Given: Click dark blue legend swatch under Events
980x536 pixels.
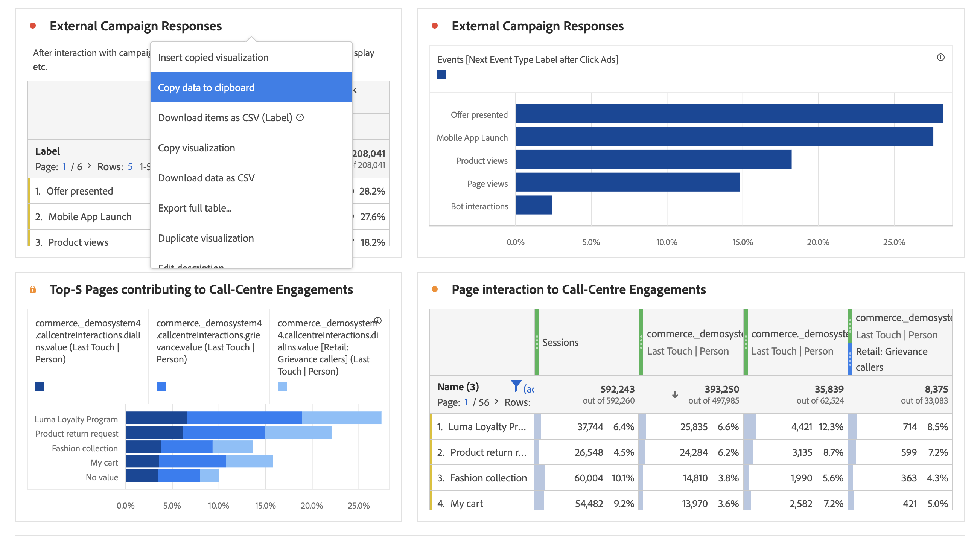Looking at the screenshot, I should coord(441,75).
